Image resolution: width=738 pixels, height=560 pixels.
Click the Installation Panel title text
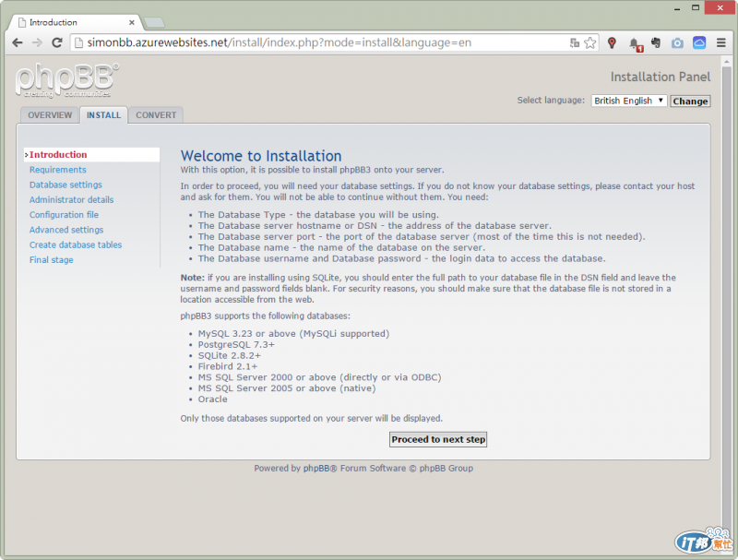tap(661, 77)
